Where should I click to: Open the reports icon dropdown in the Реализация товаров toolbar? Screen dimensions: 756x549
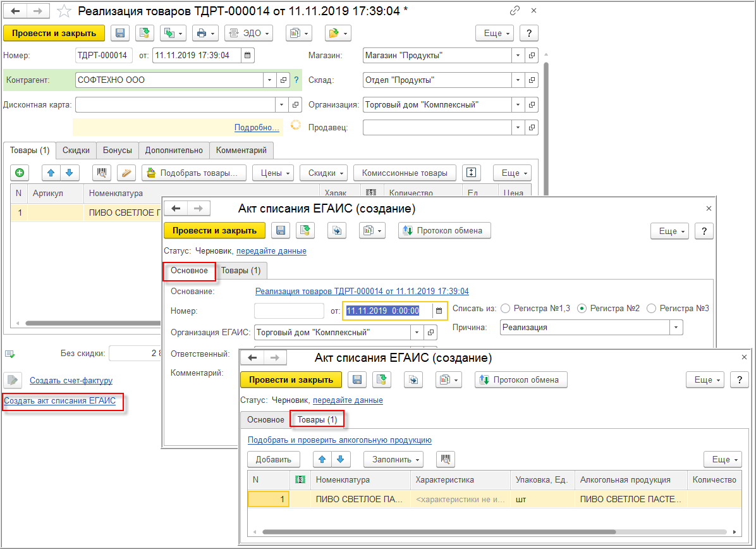[299, 34]
